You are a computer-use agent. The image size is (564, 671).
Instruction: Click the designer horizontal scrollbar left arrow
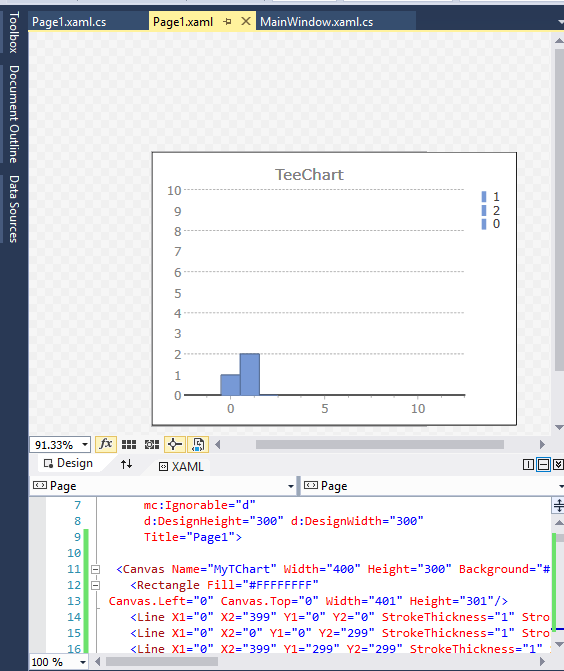click(x=218, y=445)
